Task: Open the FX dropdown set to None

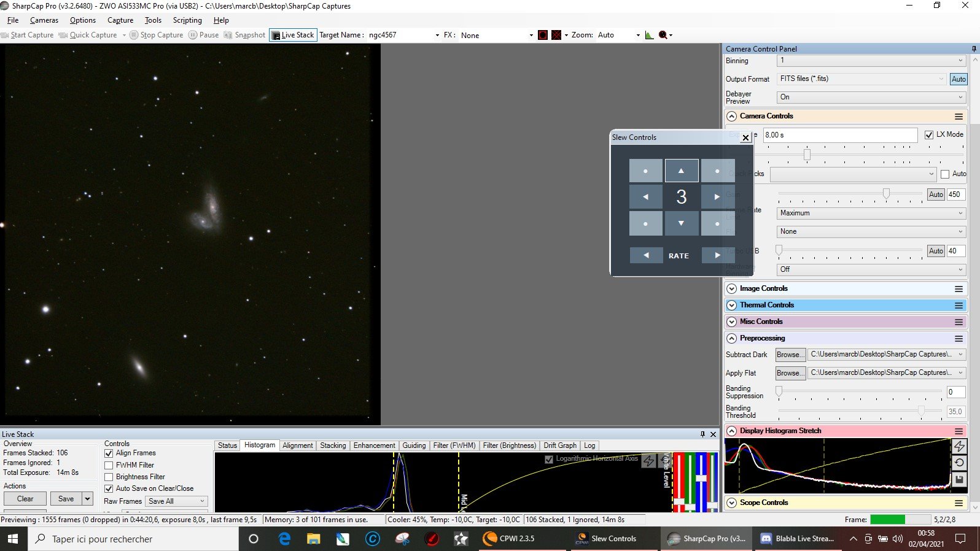Action: (x=497, y=35)
